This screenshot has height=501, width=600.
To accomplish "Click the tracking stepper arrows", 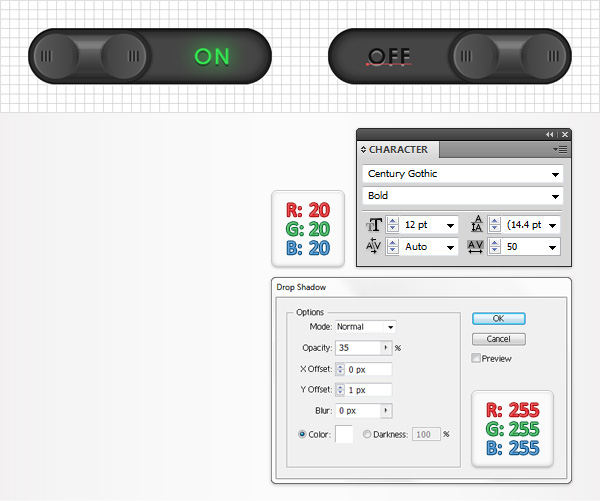I will (x=494, y=246).
